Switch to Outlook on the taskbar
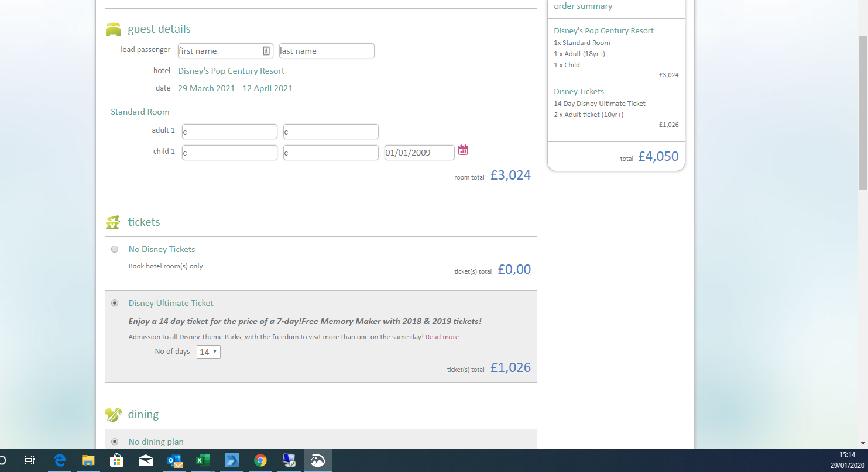This screenshot has width=868, height=472. [174, 460]
